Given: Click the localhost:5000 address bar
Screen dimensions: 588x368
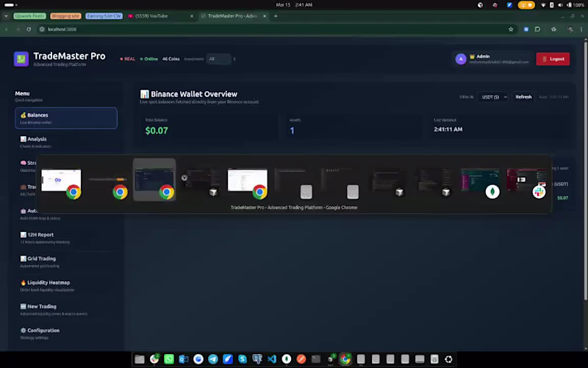Looking at the screenshot, I should click(278, 29).
